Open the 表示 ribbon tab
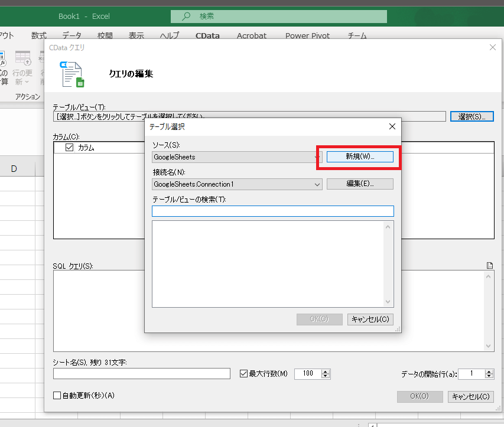The image size is (504, 427). pos(136,35)
